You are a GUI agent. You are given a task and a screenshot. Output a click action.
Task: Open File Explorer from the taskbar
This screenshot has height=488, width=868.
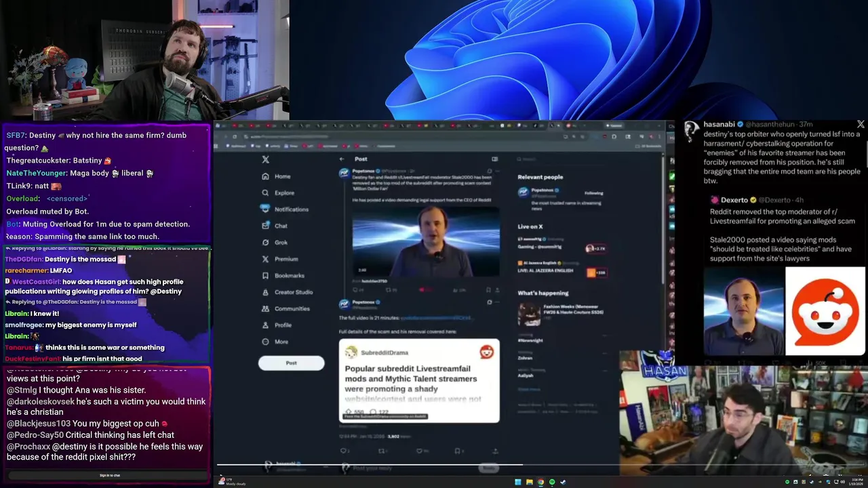point(529,482)
